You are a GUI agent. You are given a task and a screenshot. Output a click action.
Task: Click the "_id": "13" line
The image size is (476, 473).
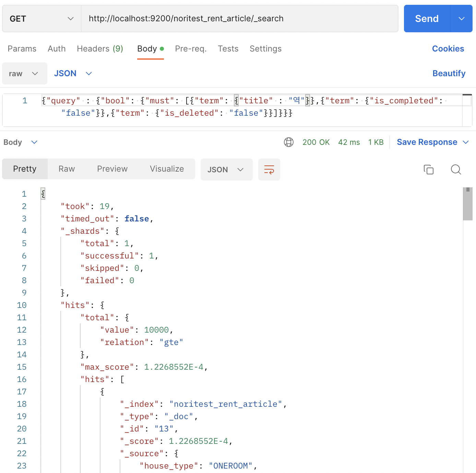click(149, 429)
